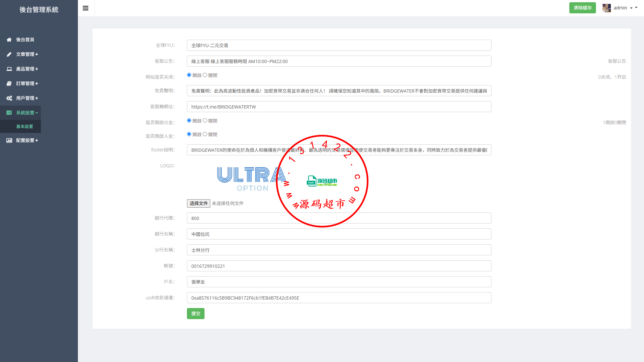Screen dimensions: 644x362
Task: Select 關閉 radio for 是否開啟出金
Action: (x=205, y=121)
